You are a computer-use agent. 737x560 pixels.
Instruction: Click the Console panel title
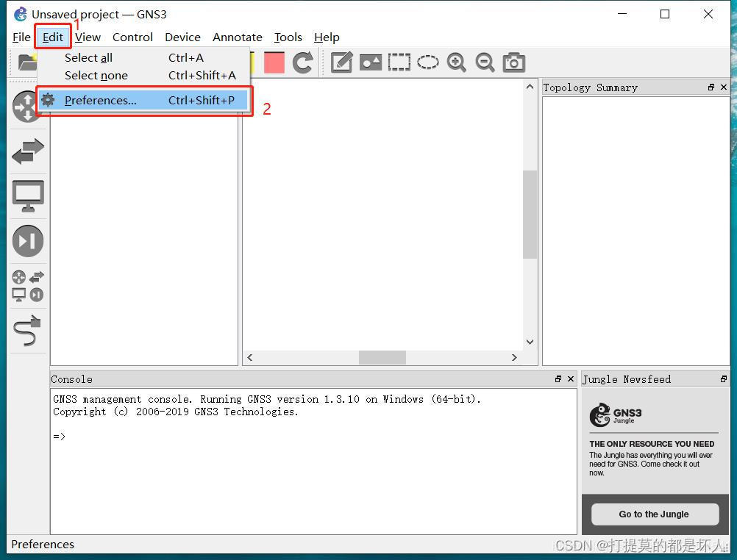(71, 379)
